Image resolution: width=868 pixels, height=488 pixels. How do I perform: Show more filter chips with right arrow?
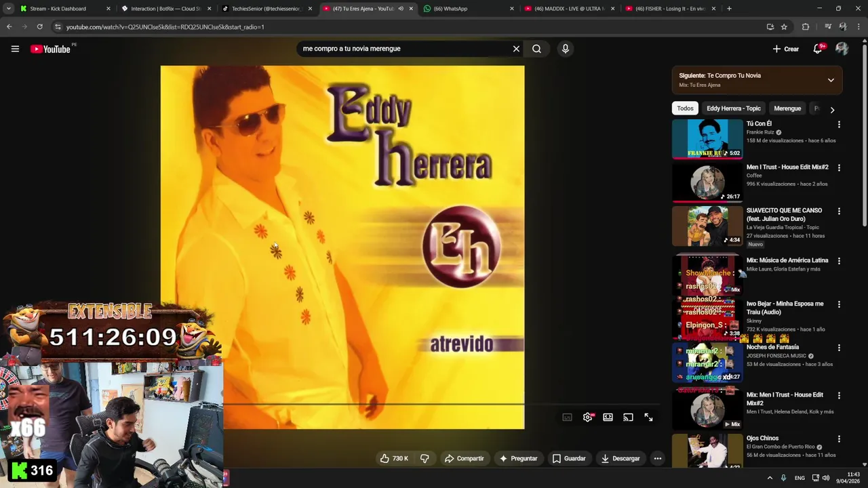click(832, 109)
